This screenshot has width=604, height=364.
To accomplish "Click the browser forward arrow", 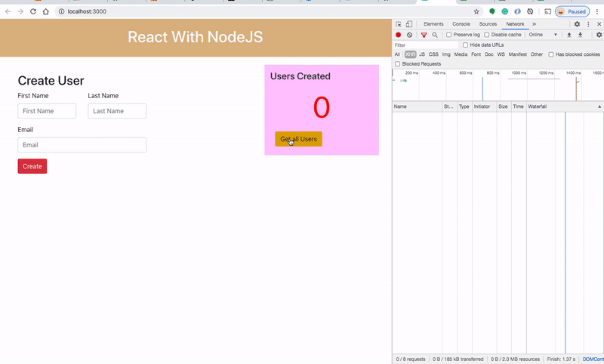I will pos(20,11).
